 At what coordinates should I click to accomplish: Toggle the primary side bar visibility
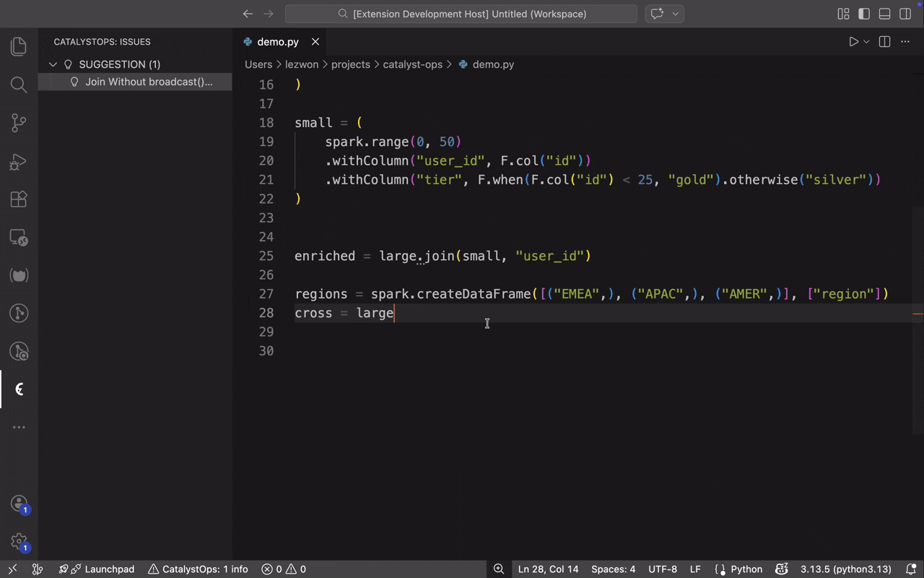[x=864, y=14]
